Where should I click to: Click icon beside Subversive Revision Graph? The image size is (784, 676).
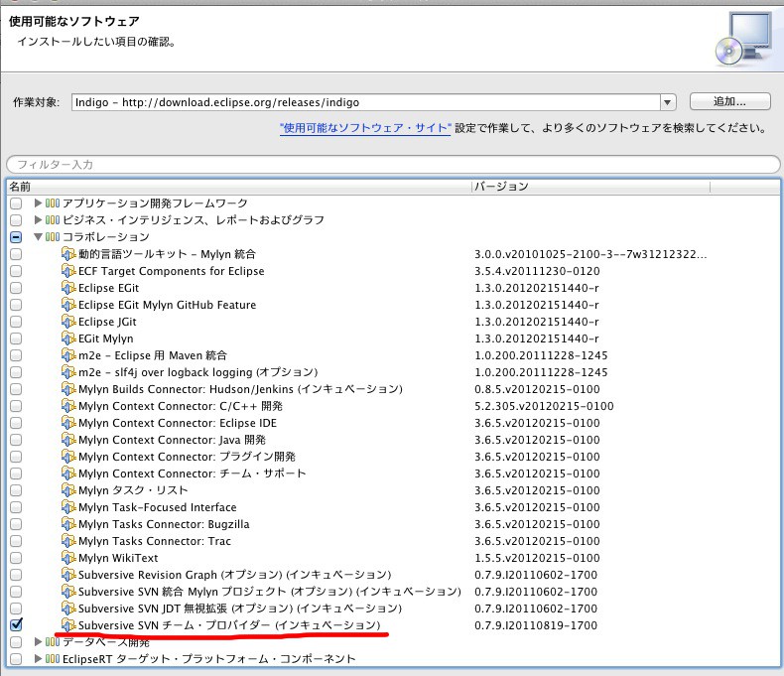68,575
